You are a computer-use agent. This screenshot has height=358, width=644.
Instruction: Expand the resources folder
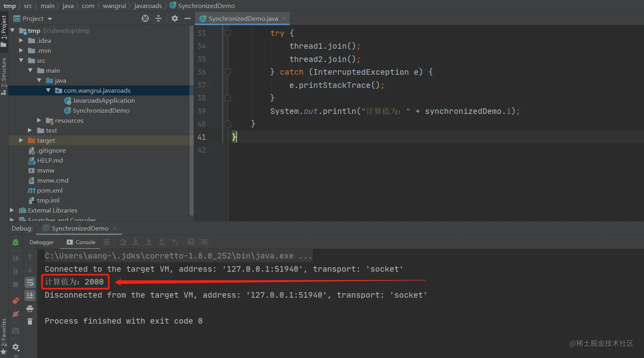(39, 120)
